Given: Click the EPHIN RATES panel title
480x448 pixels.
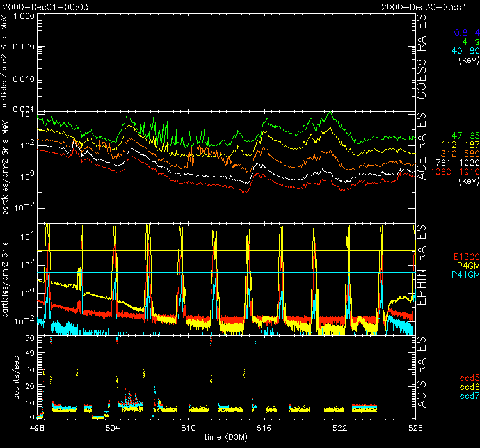Looking at the screenshot, I should tap(422, 272).
